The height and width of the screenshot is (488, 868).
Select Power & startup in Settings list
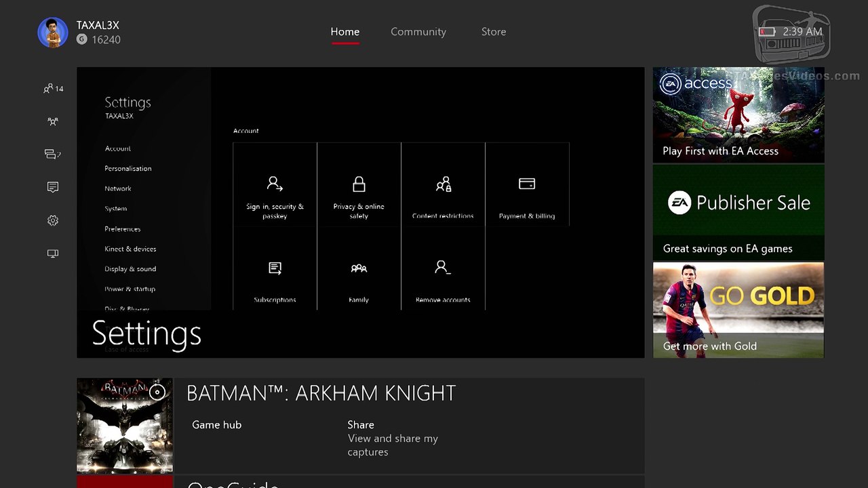click(130, 289)
